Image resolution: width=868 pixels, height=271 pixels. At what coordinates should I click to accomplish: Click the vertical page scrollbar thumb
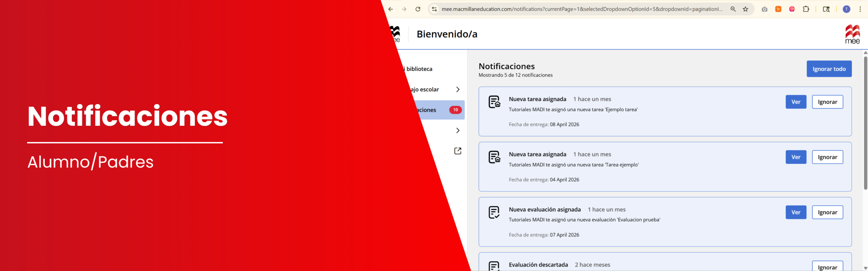[865, 123]
